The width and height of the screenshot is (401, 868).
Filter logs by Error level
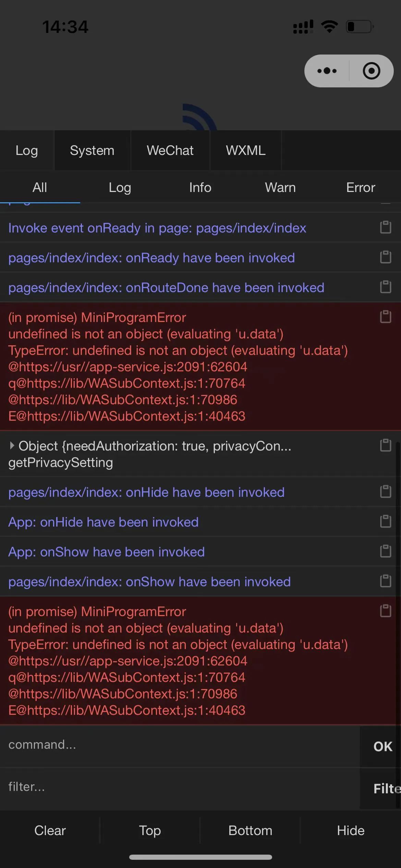[x=361, y=188]
